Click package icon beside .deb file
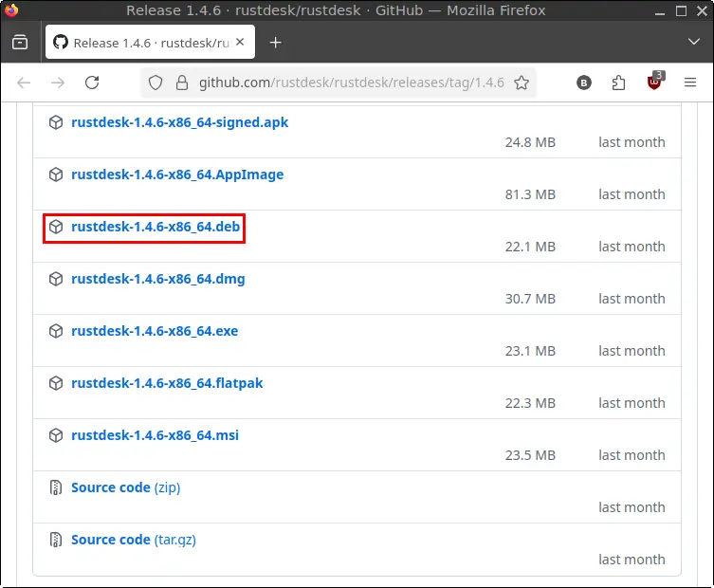 pyautogui.click(x=56, y=227)
